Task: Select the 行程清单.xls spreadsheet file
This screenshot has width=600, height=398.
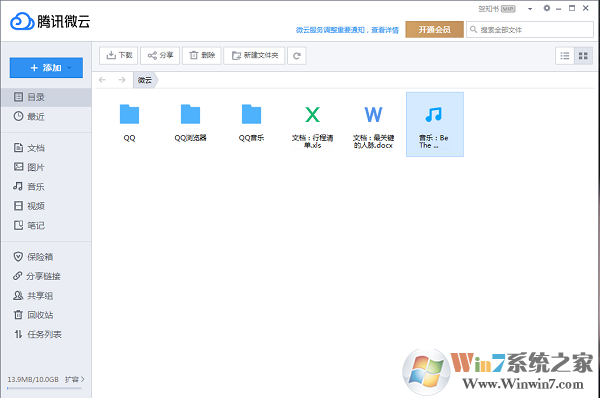Action: coord(312,126)
